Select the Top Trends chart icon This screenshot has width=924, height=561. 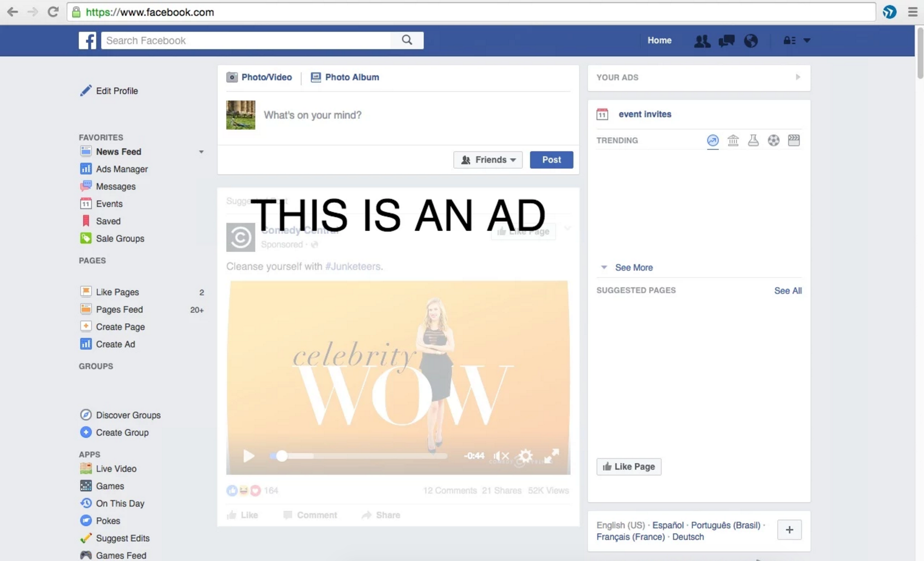(713, 140)
